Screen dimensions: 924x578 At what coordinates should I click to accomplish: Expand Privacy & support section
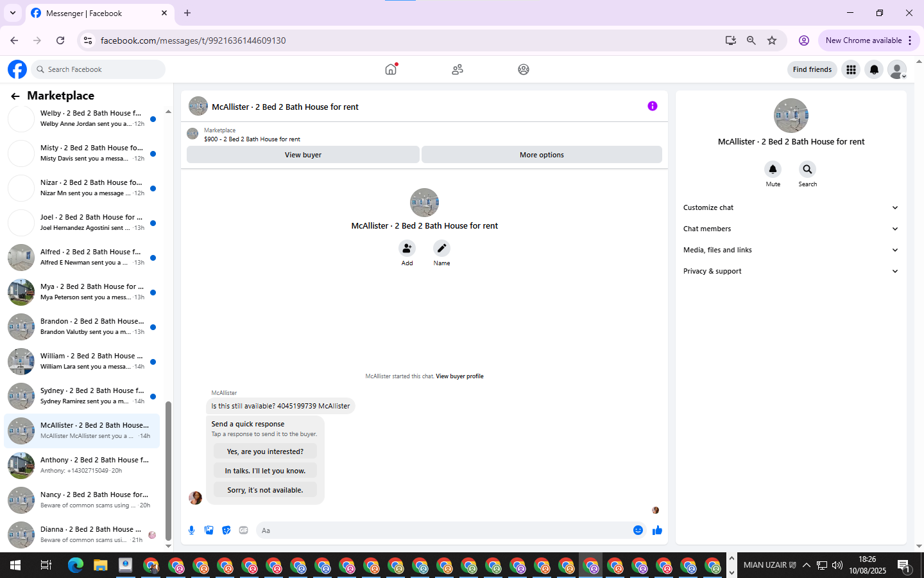791,271
